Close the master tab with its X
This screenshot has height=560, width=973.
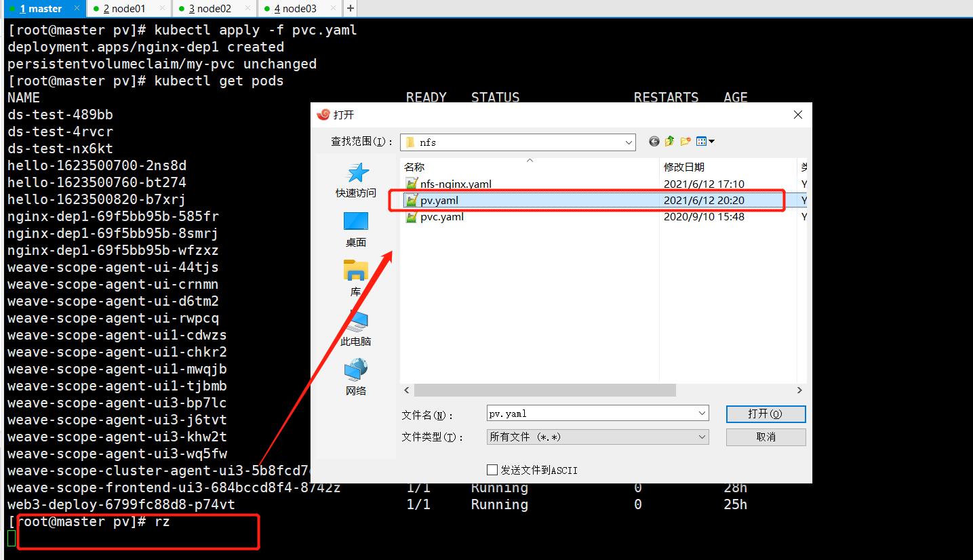77,9
